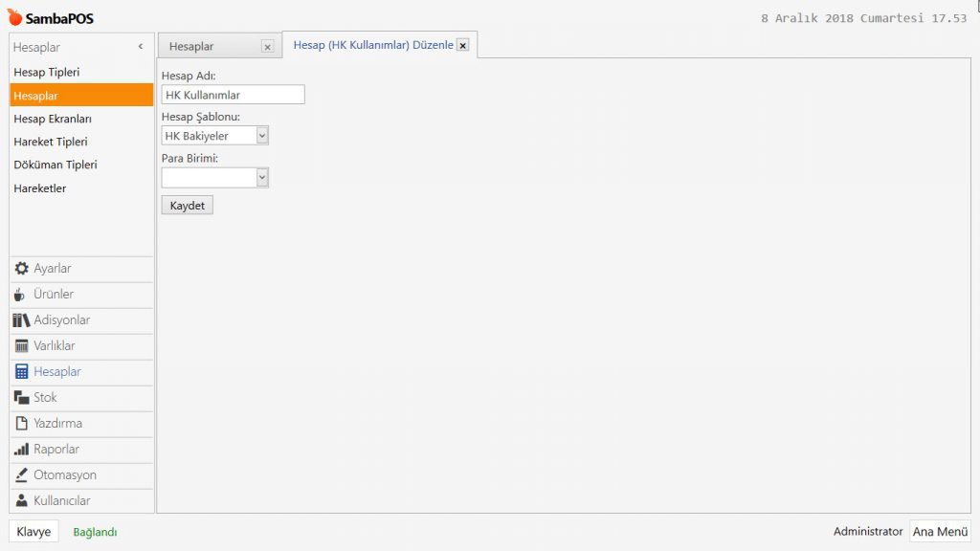Click the Adisyonlar books icon
The width and height of the screenshot is (980, 551).
click(x=21, y=320)
